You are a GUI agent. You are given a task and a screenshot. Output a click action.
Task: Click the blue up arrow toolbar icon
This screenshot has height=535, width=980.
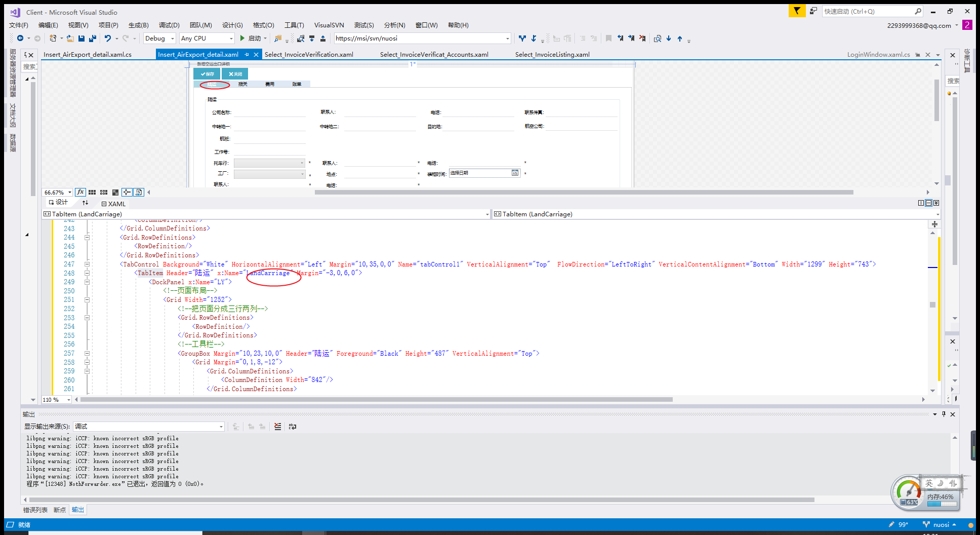coord(680,38)
